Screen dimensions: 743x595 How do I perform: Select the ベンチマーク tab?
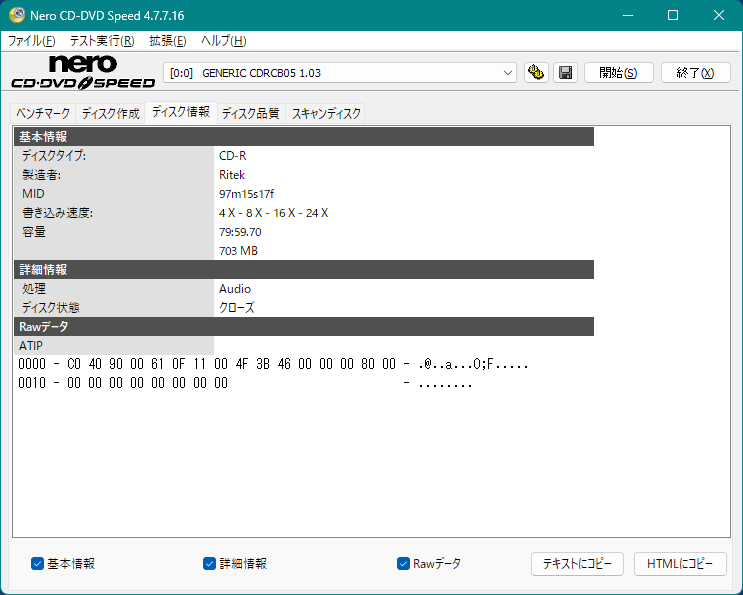click(x=43, y=114)
